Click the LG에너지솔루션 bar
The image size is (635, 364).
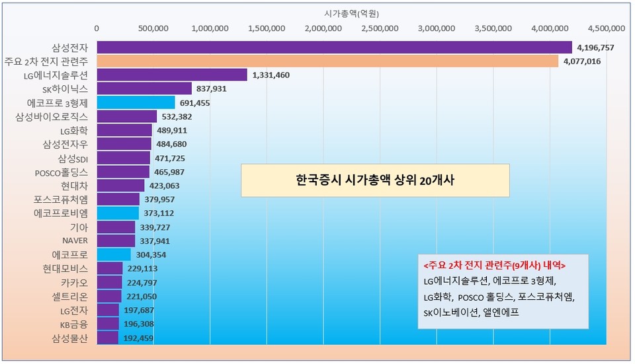172,75
